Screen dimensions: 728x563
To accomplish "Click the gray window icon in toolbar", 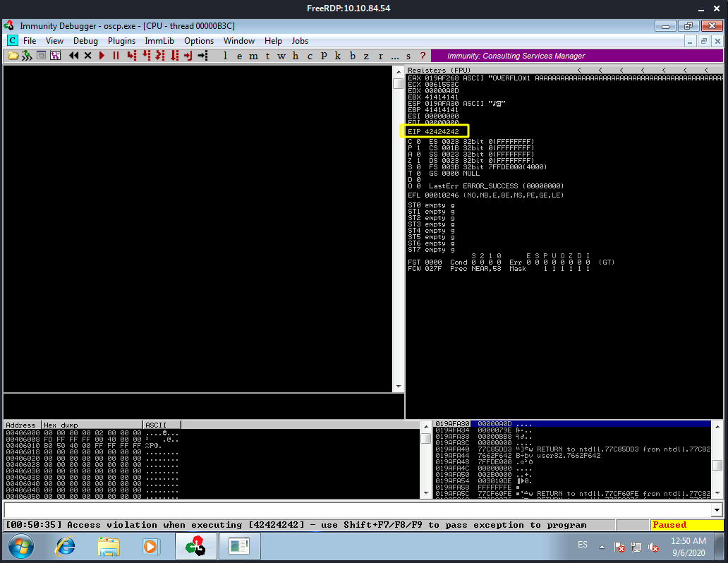I will [x=41, y=56].
